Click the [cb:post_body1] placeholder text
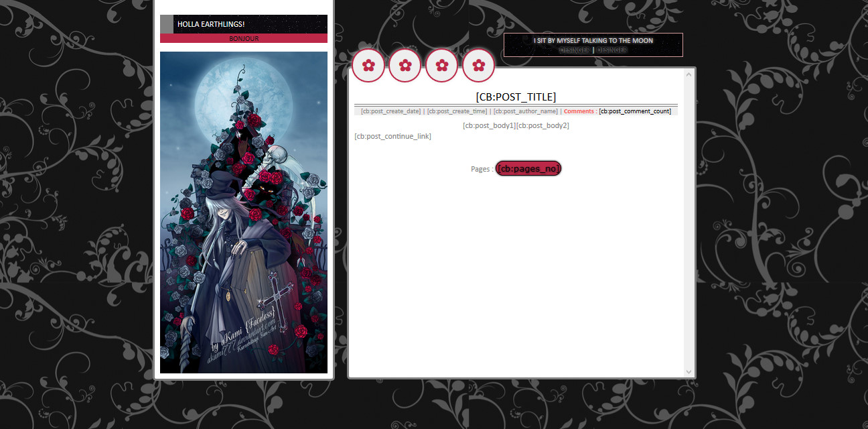The height and width of the screenshot is (429, 868). (489, 125)
